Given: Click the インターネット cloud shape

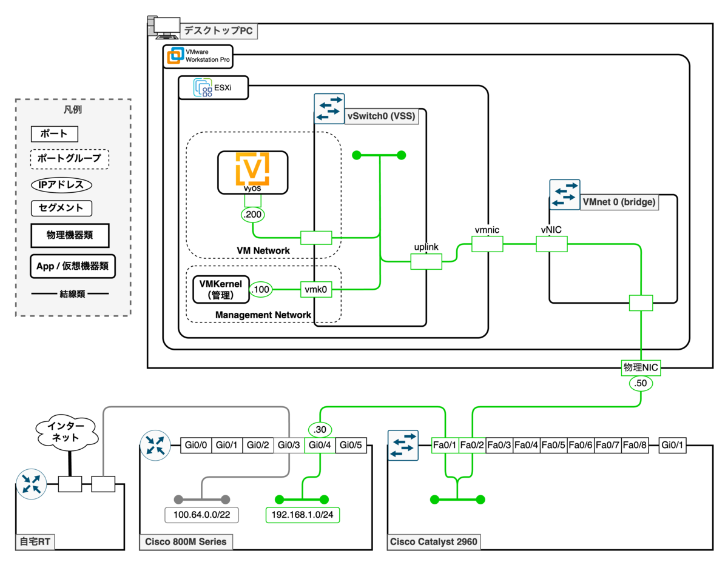Looking at the screenshot, I should pos(67,432).
